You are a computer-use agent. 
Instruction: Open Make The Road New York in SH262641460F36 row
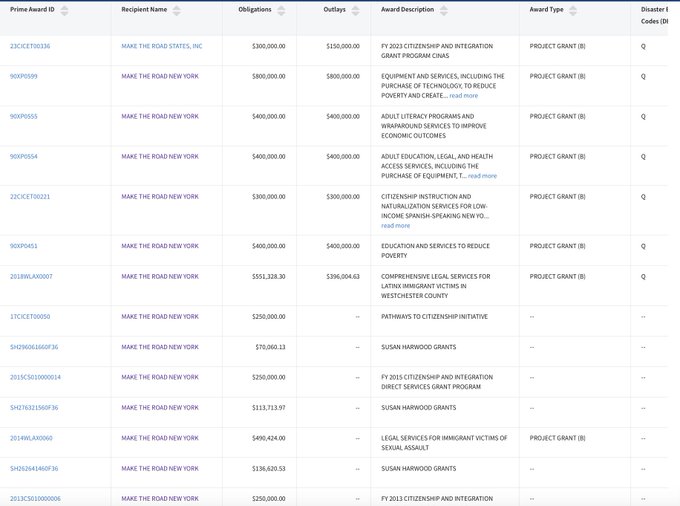click(160, 468)
